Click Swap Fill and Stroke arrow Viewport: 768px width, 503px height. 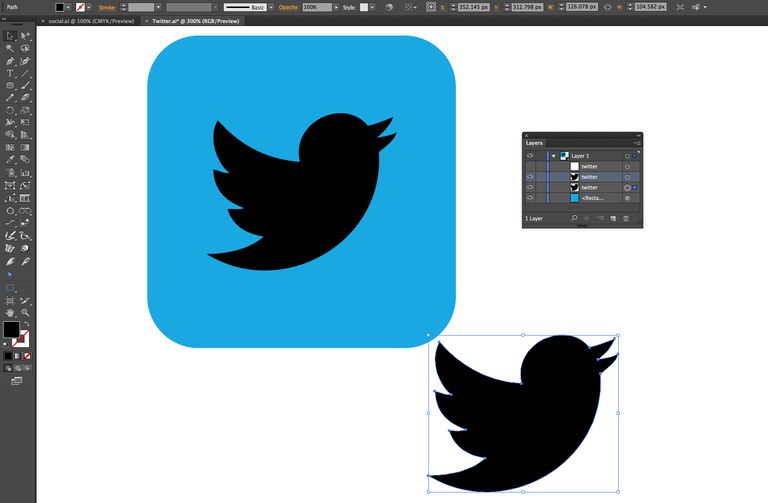[x=27, y=325]
